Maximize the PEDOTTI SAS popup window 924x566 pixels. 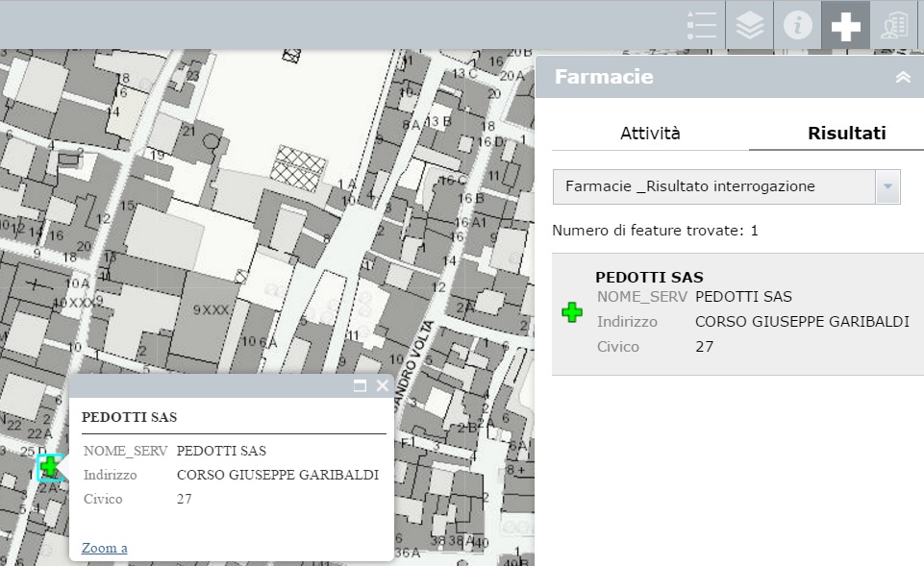(x=361, y=386)
